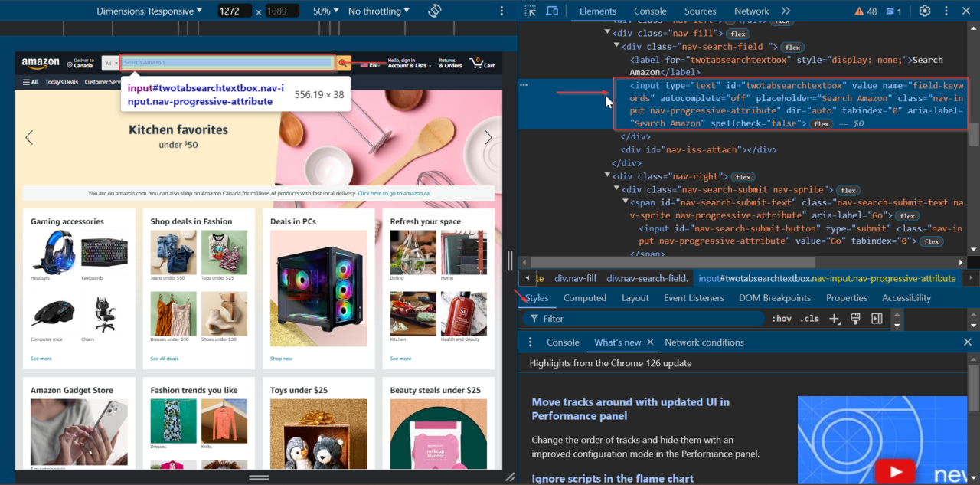This screenshot has height=485, width=980.
Task: Toggle the flex badge on the input element
Action: [822, 123]
